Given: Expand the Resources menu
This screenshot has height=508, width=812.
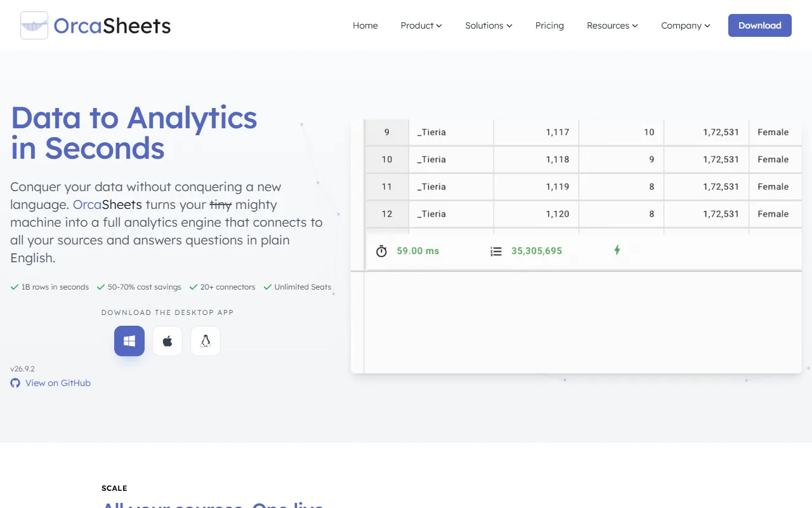Looking at the screenshot, I should pyautogui.click(x=612, y=25).
